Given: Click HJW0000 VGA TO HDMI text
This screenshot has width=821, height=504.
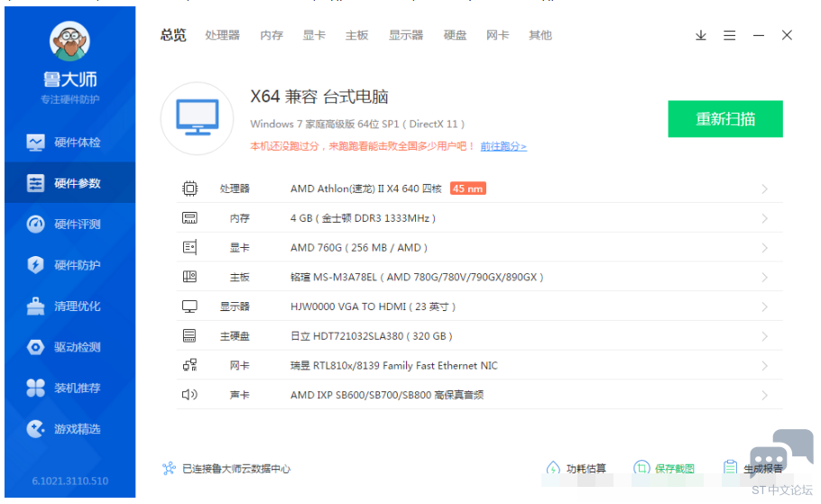Looking at the screenshot, I should click(x=374, y=307).
